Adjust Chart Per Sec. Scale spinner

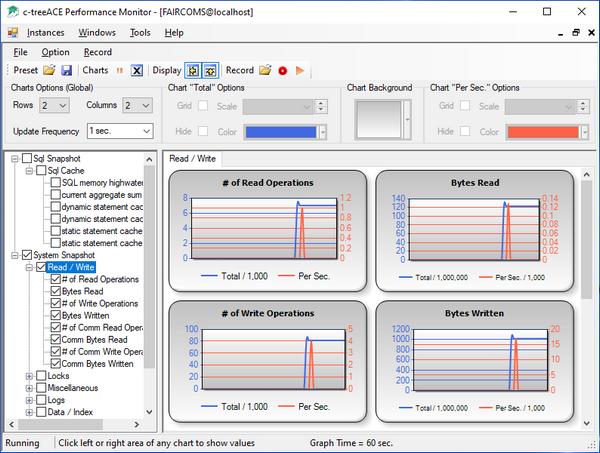[x=583, y=107]
